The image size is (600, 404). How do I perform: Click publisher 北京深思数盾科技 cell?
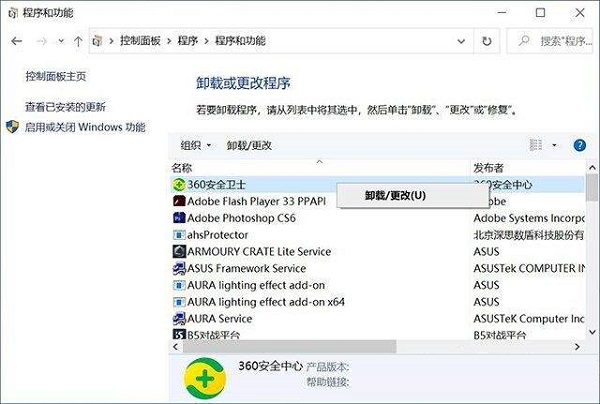528,235
